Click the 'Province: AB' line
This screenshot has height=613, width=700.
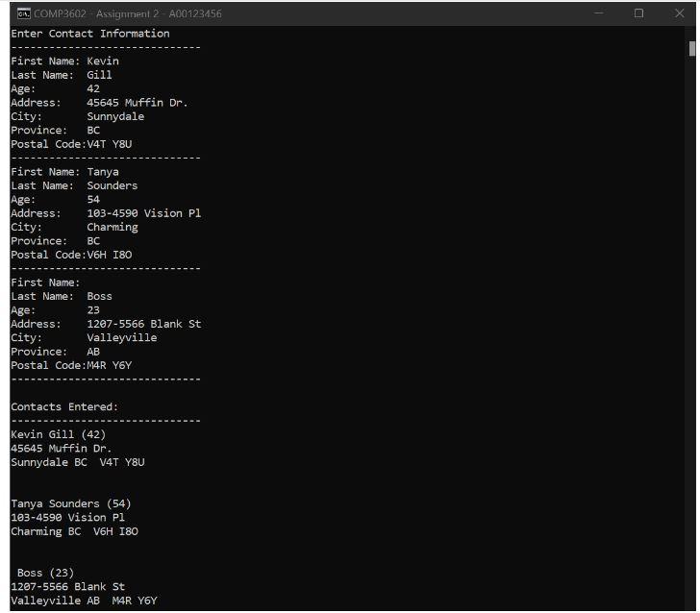point(56,352)
